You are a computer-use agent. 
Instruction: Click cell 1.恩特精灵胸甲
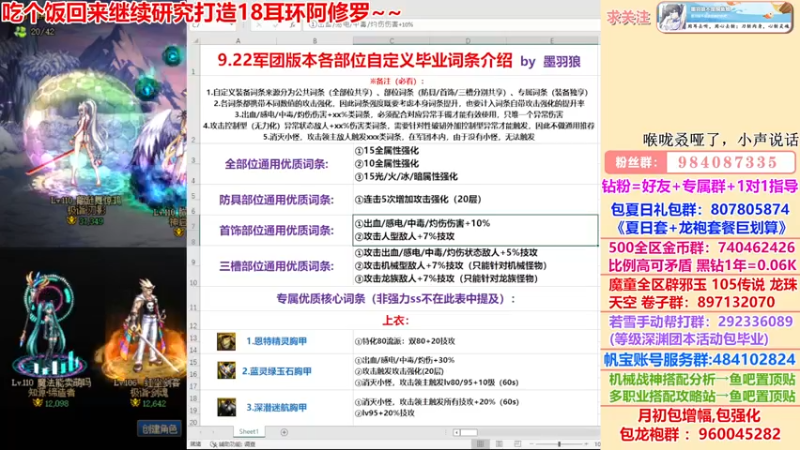point(276,341)
